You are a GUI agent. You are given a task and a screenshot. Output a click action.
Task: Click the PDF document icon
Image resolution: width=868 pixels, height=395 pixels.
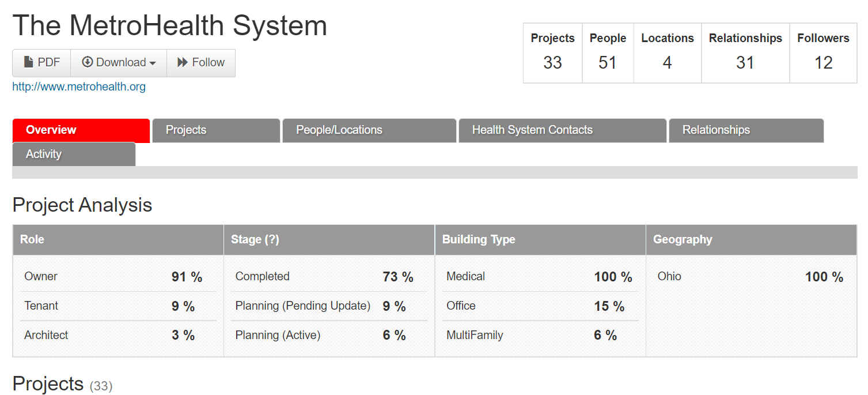[28, 62]
